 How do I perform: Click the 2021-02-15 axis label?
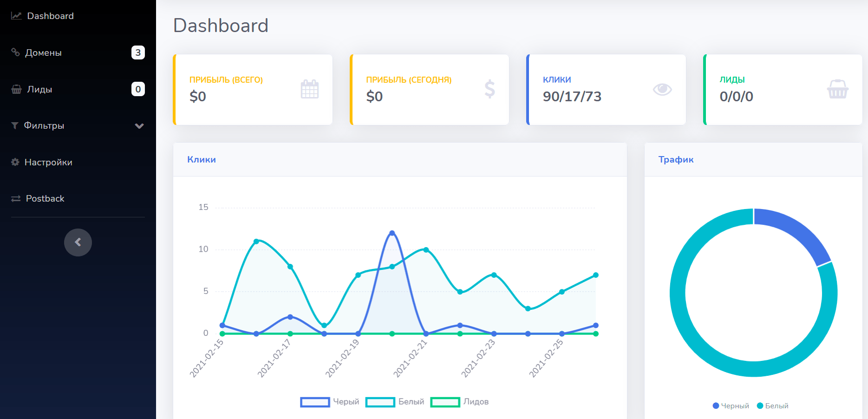pos(207,358)
